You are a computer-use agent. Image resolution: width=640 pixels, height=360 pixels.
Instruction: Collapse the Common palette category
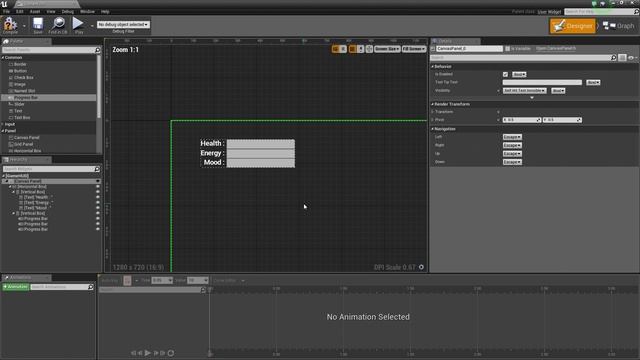[x=3, y=58]
